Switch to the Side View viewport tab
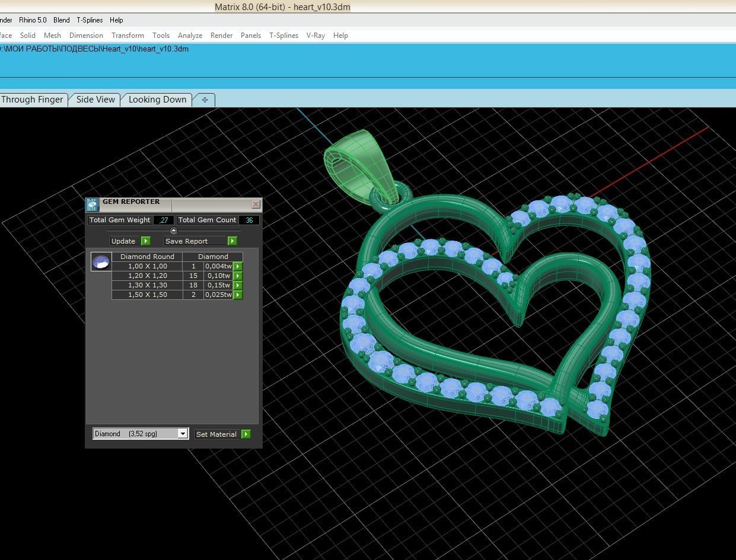The height and width of the screenshot is (560, 736). [x=95, y=100]
